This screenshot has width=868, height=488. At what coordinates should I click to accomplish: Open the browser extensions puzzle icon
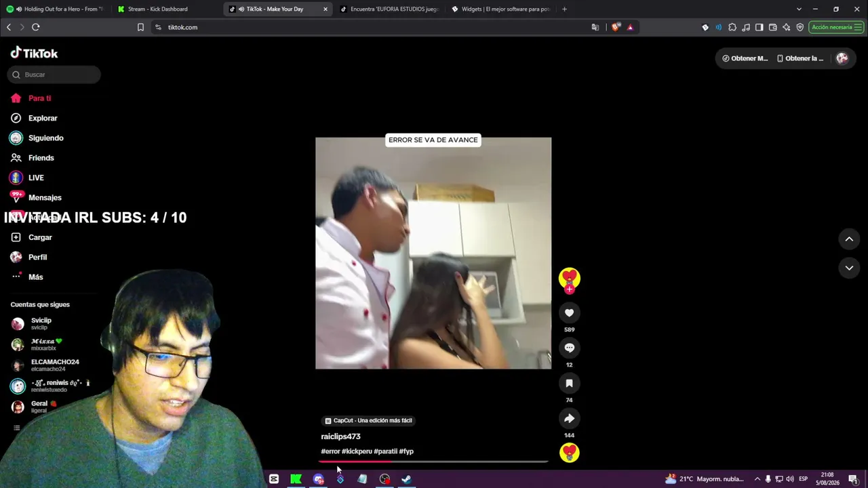(732, 27)
